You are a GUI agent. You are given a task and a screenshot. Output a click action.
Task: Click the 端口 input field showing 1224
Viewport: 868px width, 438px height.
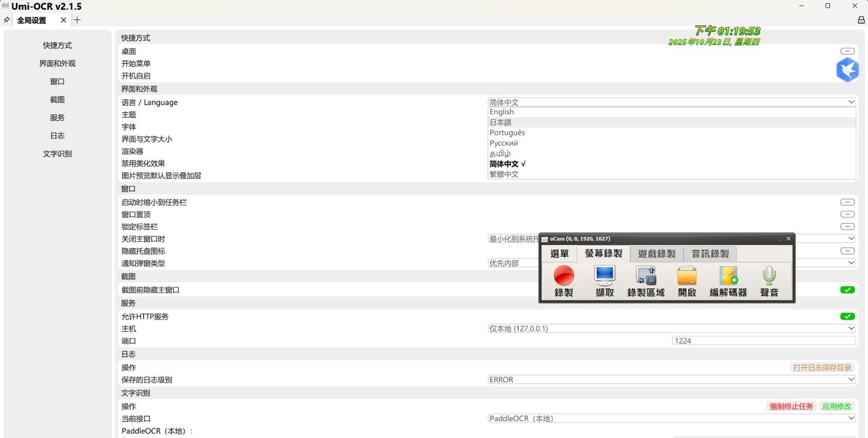tap(764, 341)
